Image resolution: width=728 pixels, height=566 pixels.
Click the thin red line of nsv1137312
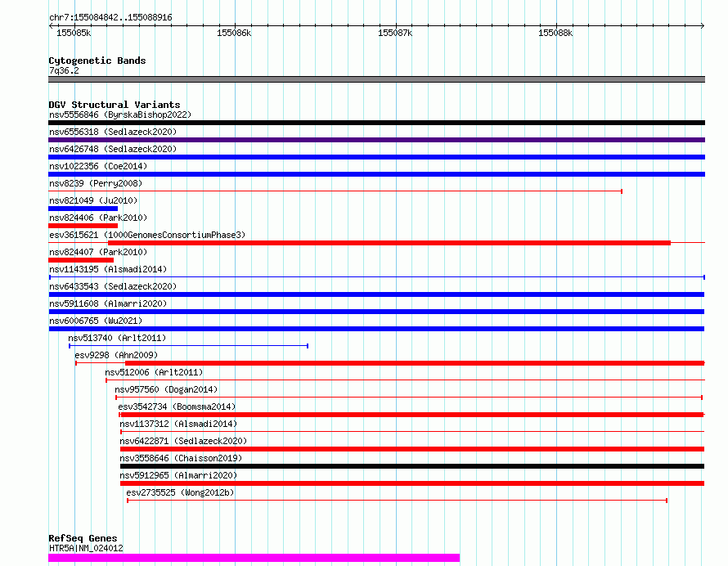[x=412, y=432]
